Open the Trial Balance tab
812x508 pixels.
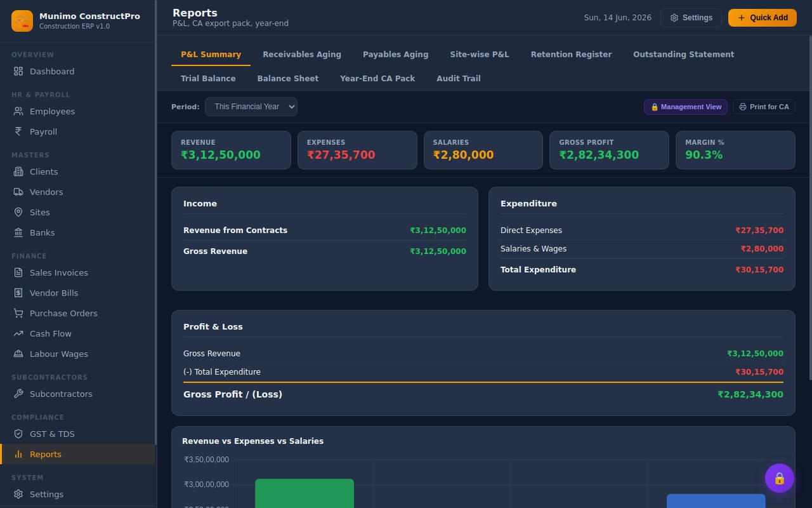[x=208, y=79]
